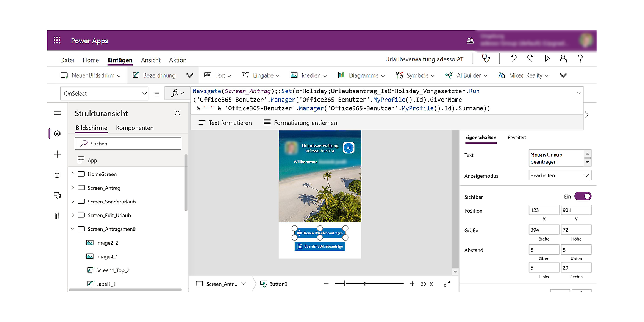Open the fx function dropdown
This screenshot has height=322, width=644.
click(178, 93)
